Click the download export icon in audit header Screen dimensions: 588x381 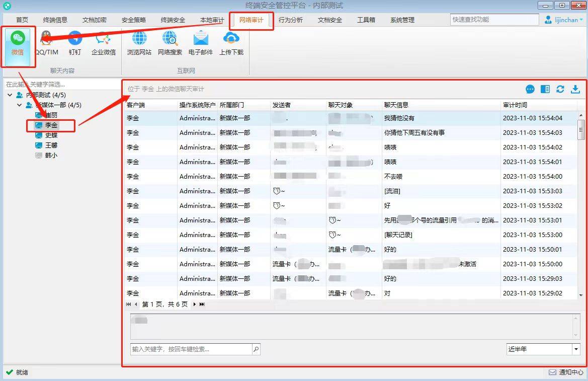(x=575, y=89)
